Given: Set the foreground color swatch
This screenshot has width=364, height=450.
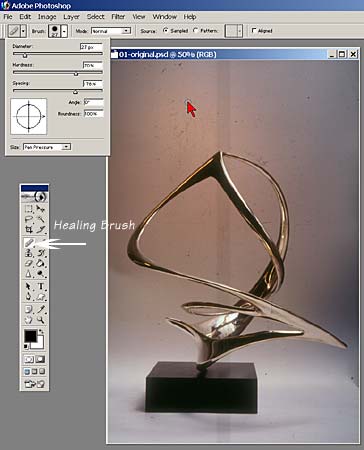Looking at the screenshot, I should pyautogui.click(x=30, y=336).
